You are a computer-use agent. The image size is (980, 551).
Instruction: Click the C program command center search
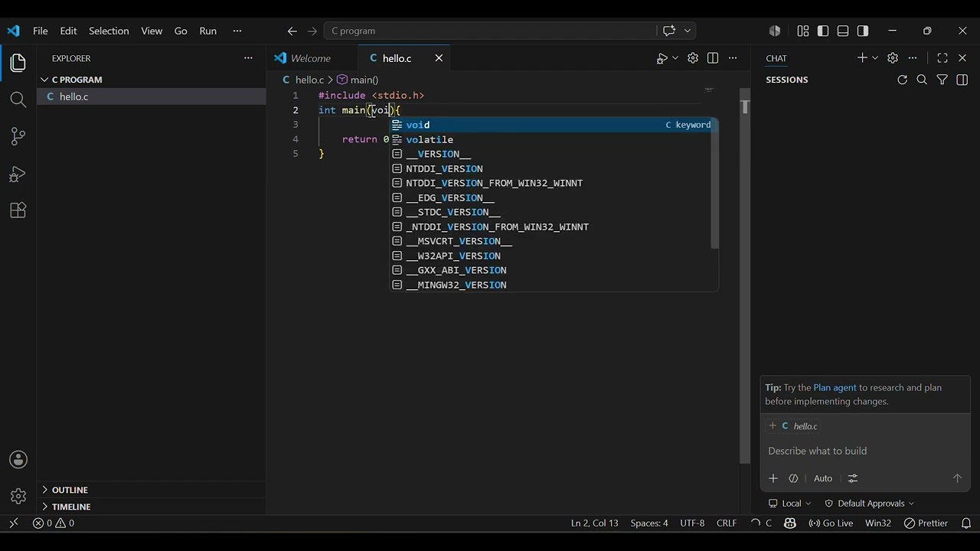[490, 31]
